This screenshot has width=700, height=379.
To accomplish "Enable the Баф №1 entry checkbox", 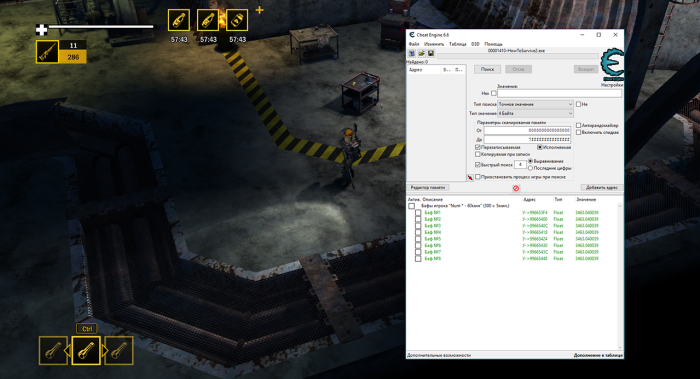I will (x=418, y=213).
